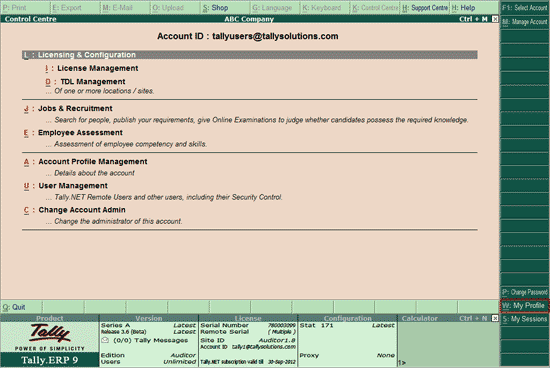This screenshot has width=550, height=368.
Task: Go to User Management
Action: point(73,186)
